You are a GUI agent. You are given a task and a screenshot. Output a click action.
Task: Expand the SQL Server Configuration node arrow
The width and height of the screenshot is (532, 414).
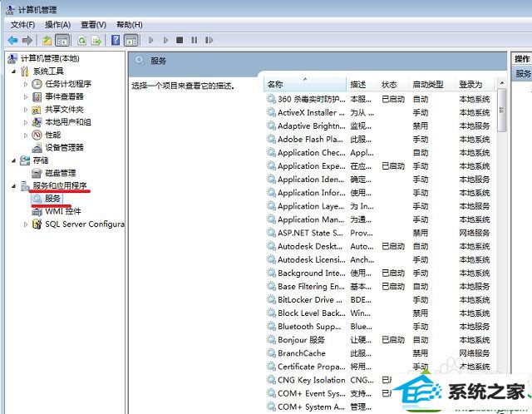[x=26, y=224]
